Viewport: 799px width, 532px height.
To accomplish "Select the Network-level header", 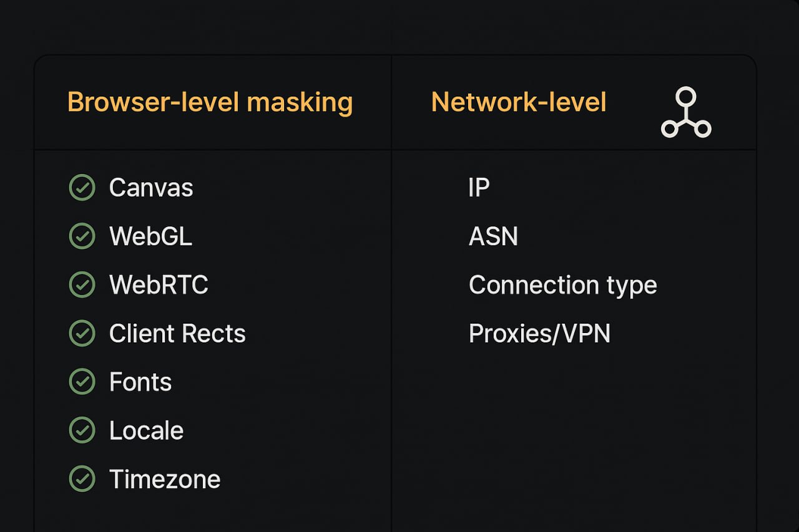I will (x=519, y=102).
